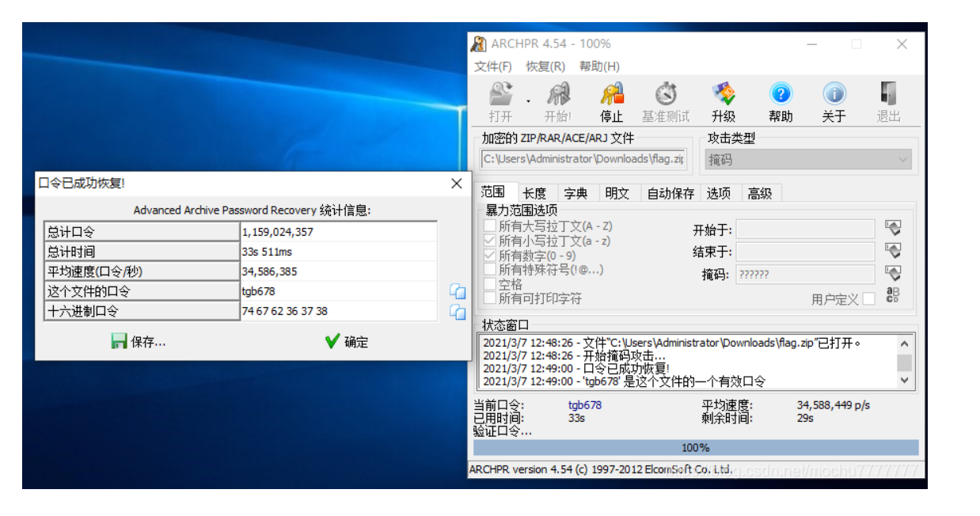Screen dimensions: 980x516
Task: Click the 34,588,449 p/s speed readout
Action: tap(834, 405)
